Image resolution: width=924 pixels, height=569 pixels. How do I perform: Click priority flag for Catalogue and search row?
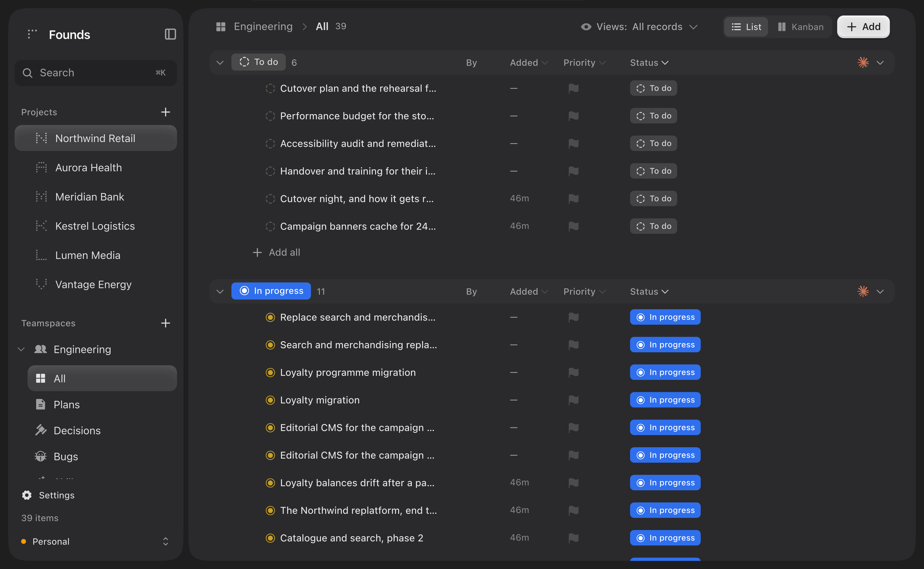pos(574,538)
